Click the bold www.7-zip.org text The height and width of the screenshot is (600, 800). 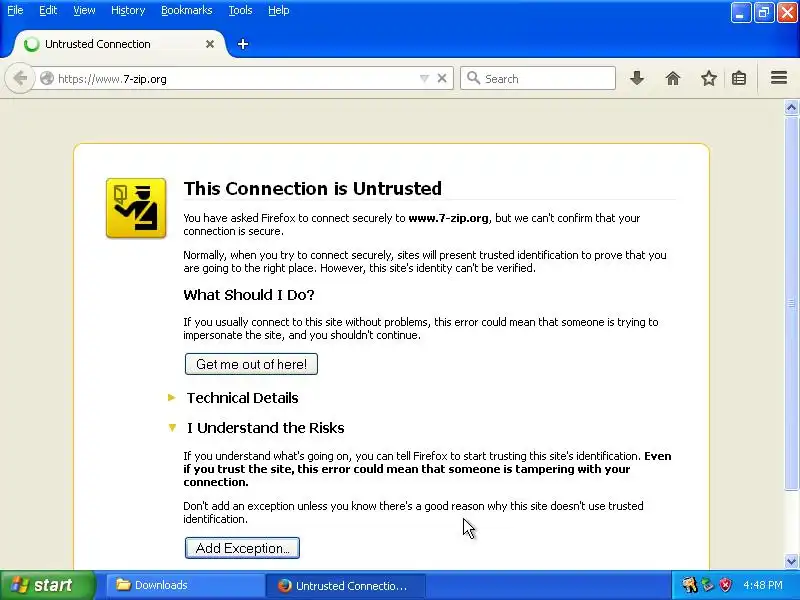448,218
